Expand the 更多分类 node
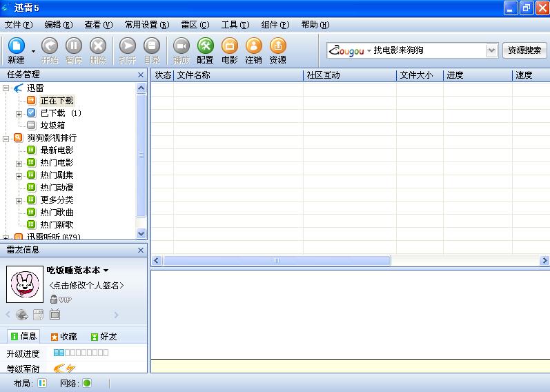Screen dimensions: 550x392 tap(19, 201)
